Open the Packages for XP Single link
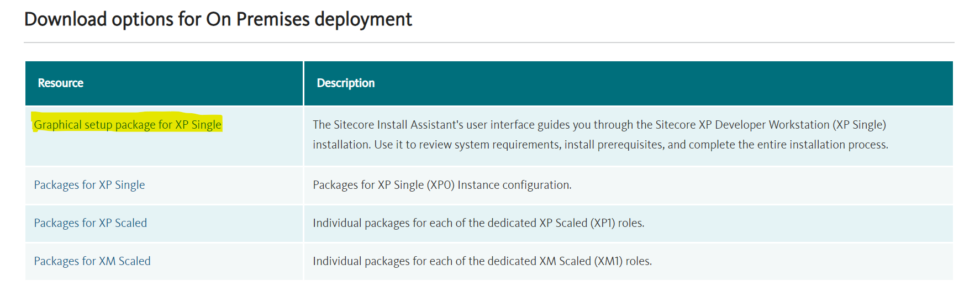 pyautogui.click(x=89, y=185)
